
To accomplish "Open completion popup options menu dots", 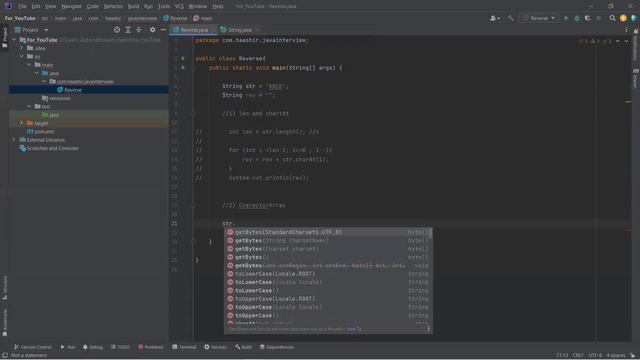I will (428, 329).
